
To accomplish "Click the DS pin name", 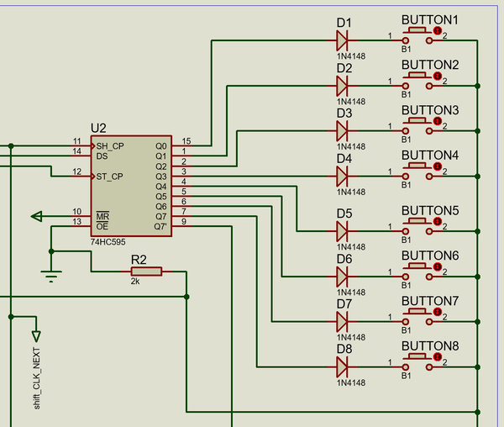I will 102,156.
